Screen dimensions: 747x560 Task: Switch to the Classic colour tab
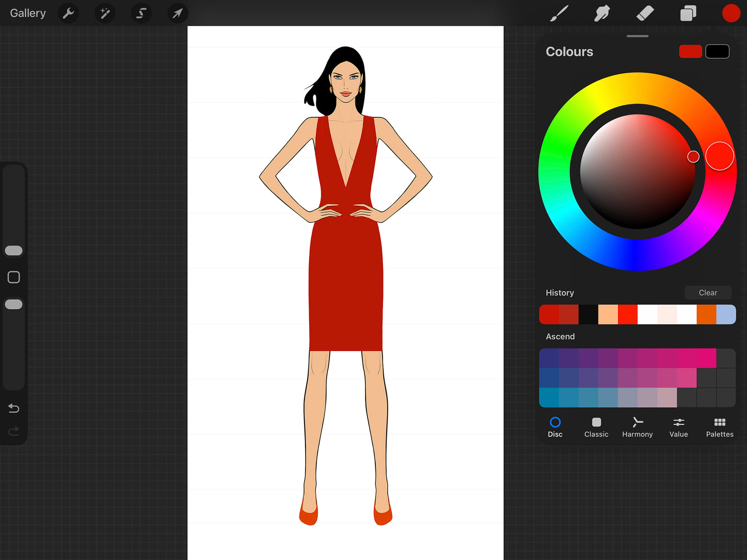pos(596,428)
